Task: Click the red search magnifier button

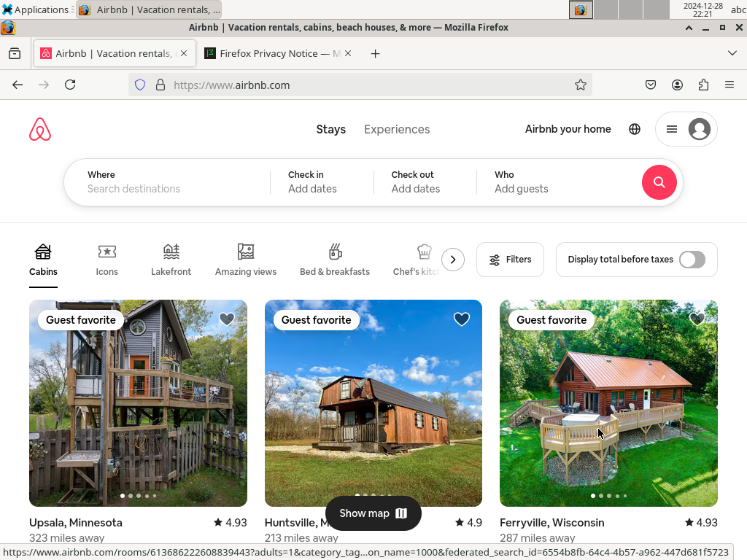Action: coord(659,182)
